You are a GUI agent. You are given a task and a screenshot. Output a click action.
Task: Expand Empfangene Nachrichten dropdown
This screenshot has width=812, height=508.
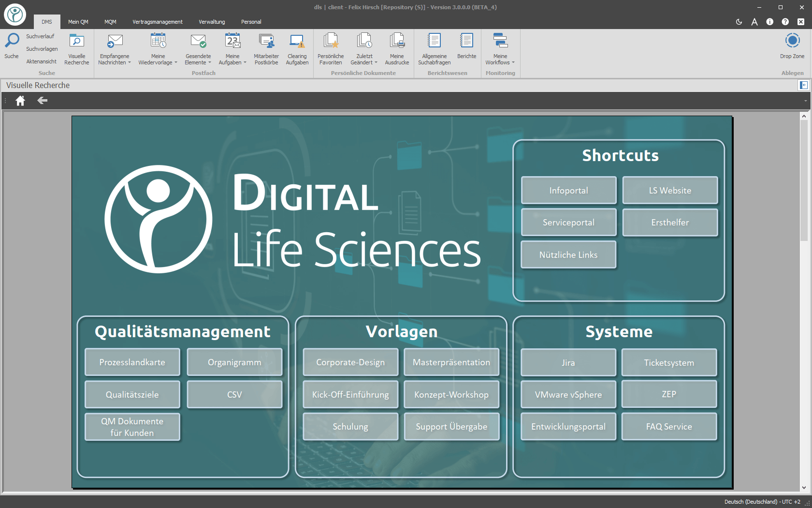point(130,62)
